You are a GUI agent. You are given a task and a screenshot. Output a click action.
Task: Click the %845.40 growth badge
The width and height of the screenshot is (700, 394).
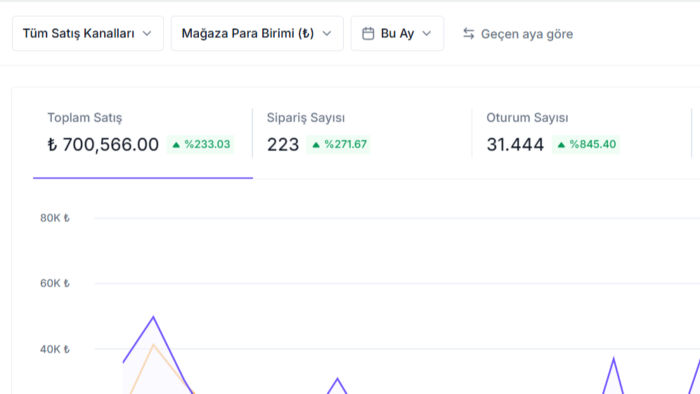tap(586, 145)
